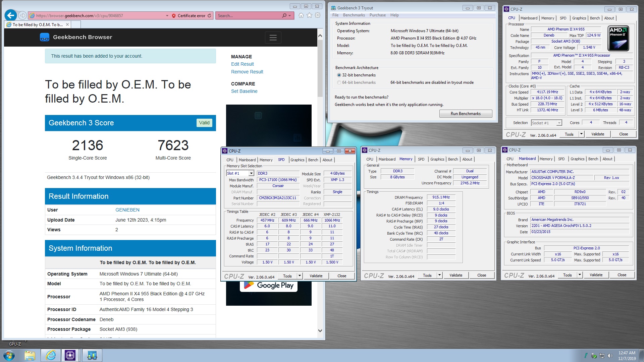
Task: Switch to About tab in CPU-Z Mainboard window
Action: 607,159
